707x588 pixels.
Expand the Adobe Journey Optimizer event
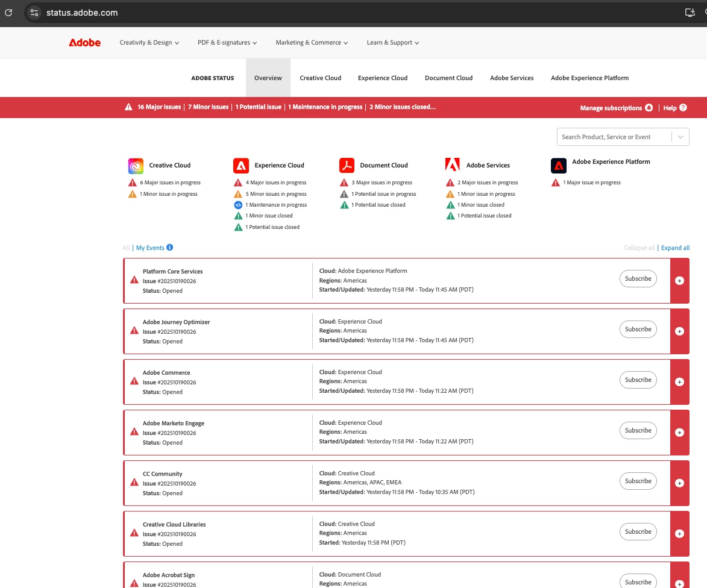[679, 331]
